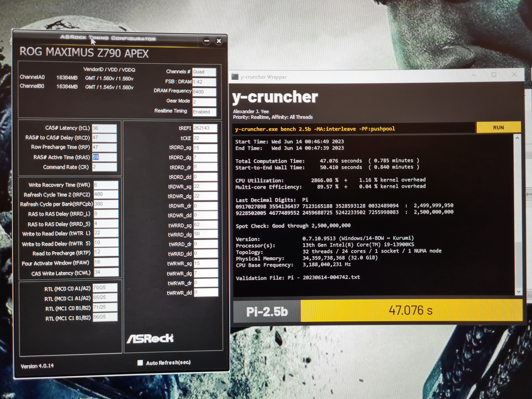
Task: Click the RTL (MC1 C1 B1/B2) field
Action: click(105, 317)
